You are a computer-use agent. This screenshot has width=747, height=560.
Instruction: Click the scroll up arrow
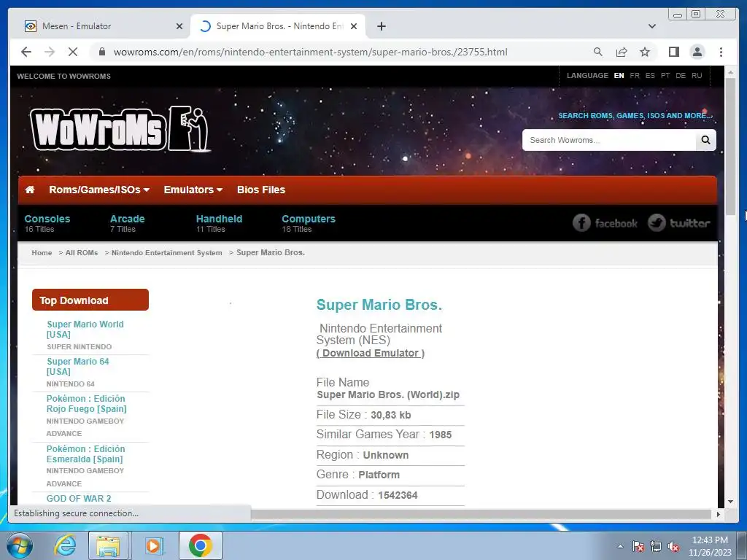tap(730, 72)
